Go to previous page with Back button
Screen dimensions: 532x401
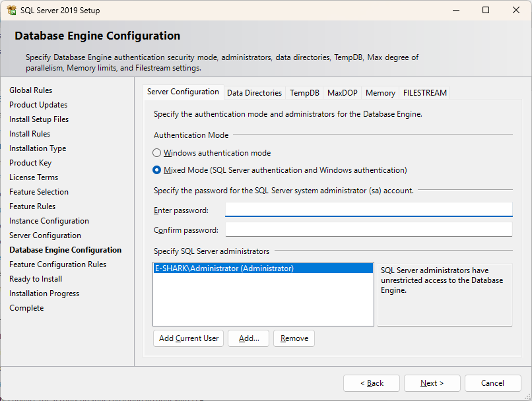pyautogui.click(x=372, y=383)
